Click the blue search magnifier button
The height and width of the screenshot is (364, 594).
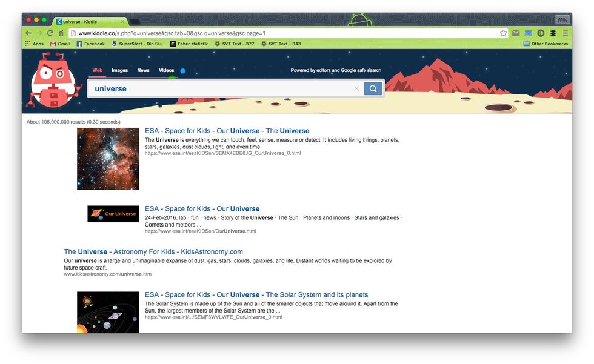(x=373, y=89)
